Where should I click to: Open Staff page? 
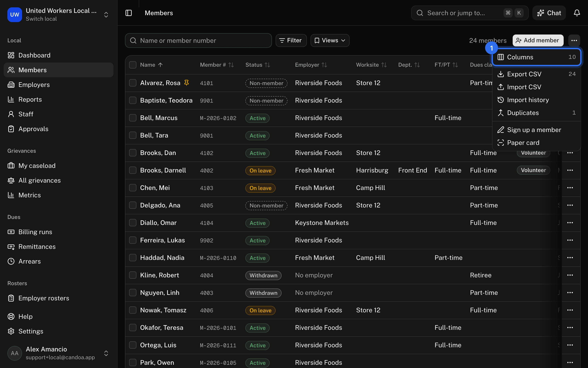[59, 114]
